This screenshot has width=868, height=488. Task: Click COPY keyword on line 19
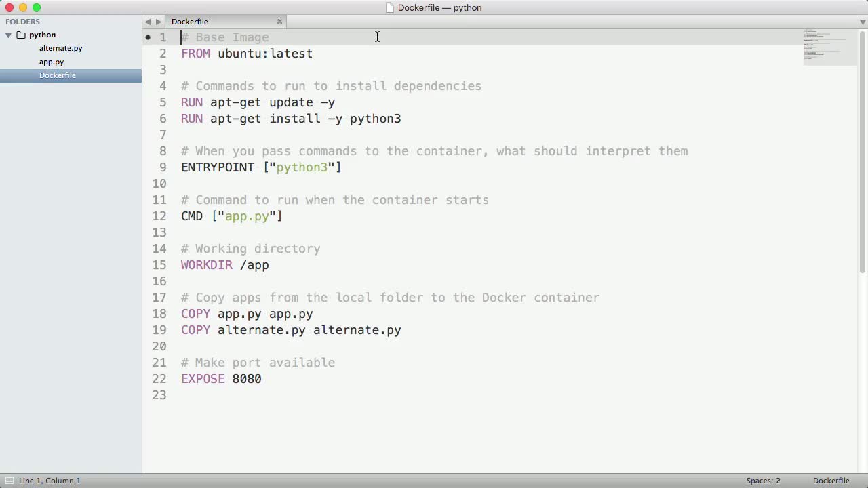pos(195,330)
